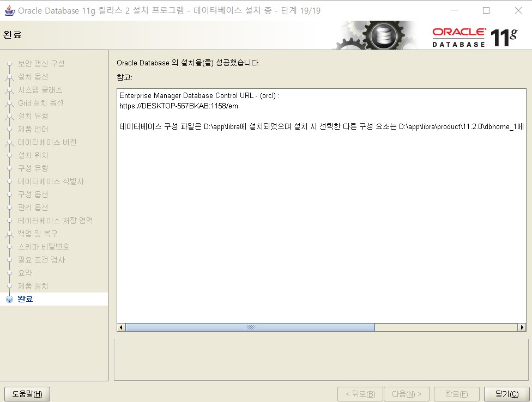Viewport: 532px width, 402px height.
Task: Select the 제품 언어 step
Action: pyautogui.click(x=33, y=129)
